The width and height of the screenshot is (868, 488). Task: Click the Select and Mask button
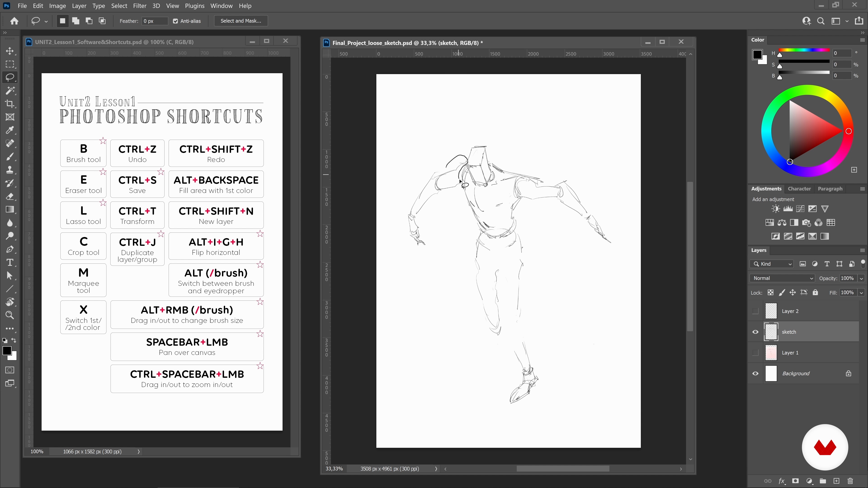pos(241,21)
